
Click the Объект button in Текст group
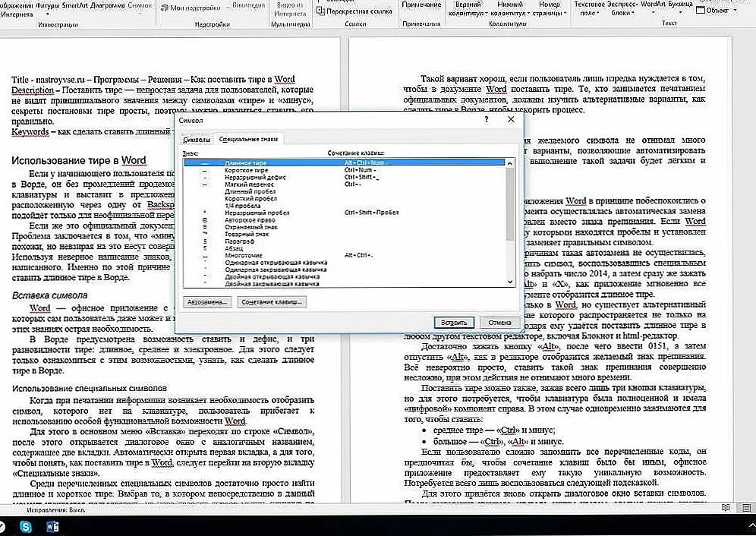(717, 10)
